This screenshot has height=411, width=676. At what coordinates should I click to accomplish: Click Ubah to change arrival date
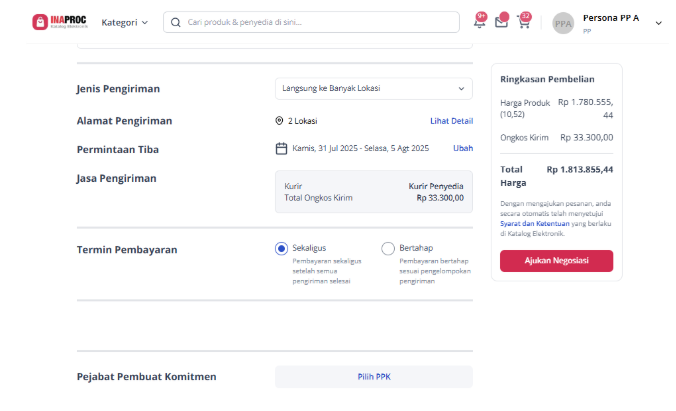[x=463, y=148]
